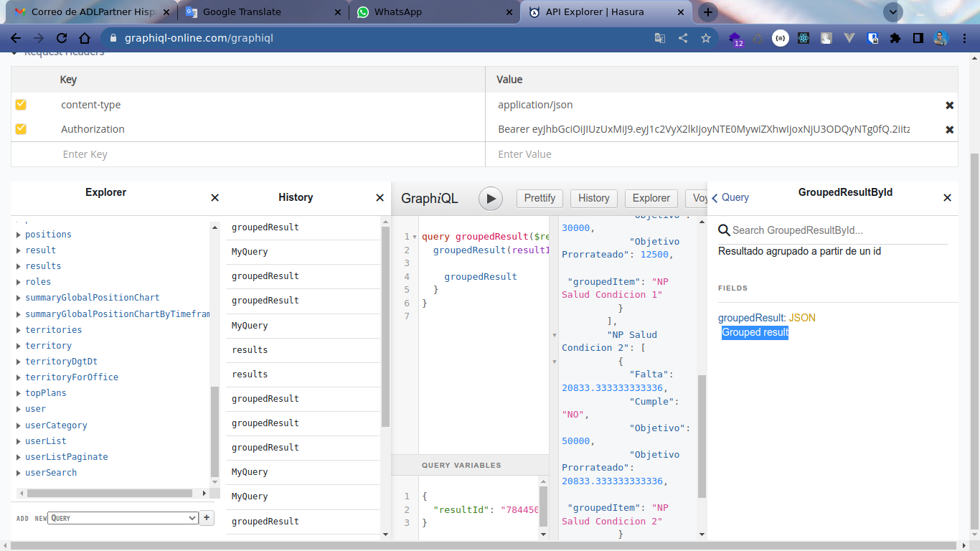980x551 pixels.
Task: Go back to Query in docs panel
Action: (730, 198)
